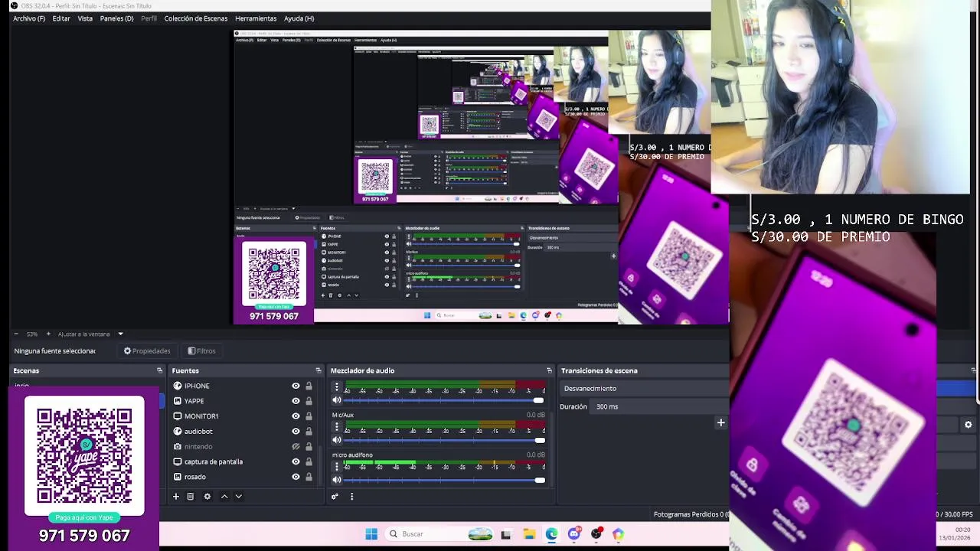
Task: Open micro audifono channel three-dot menu
Action: (336, 467)
